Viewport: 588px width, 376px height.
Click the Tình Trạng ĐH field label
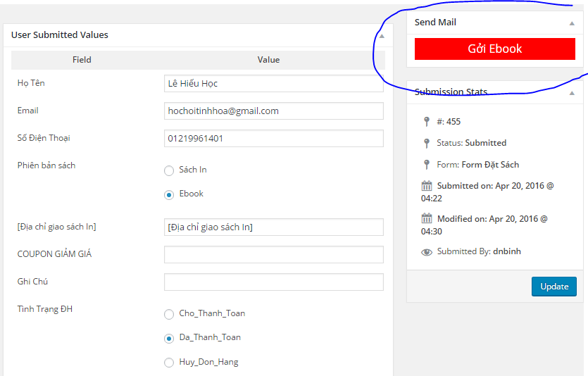[x=44, y=309]
